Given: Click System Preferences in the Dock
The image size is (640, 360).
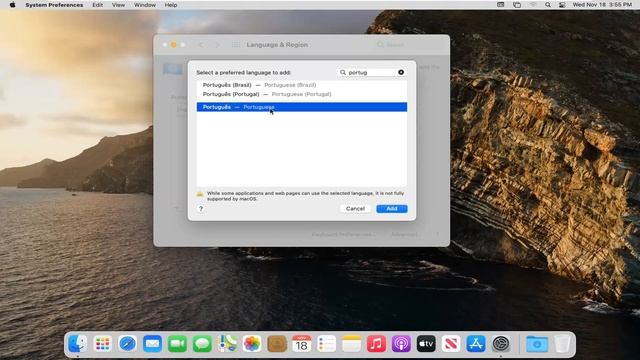Looking at the screenshot, I should tap(501, 344).
